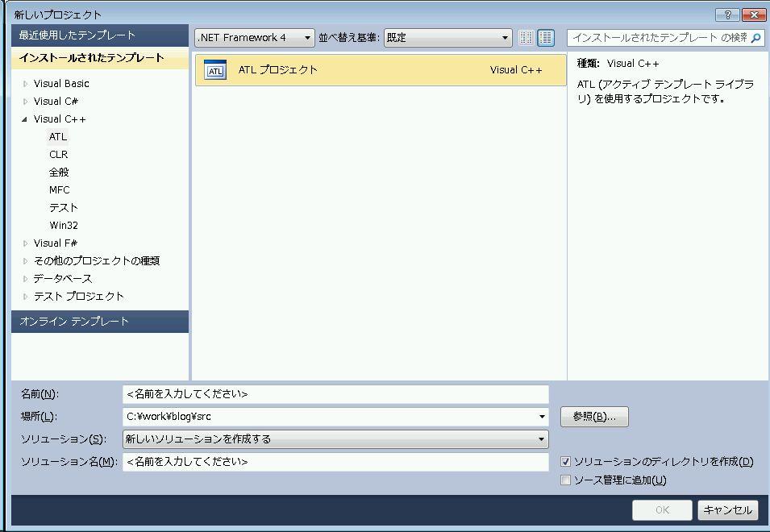Open the ソリューション combo box
This screenshot has width=770, height=532.
[335, 439]
